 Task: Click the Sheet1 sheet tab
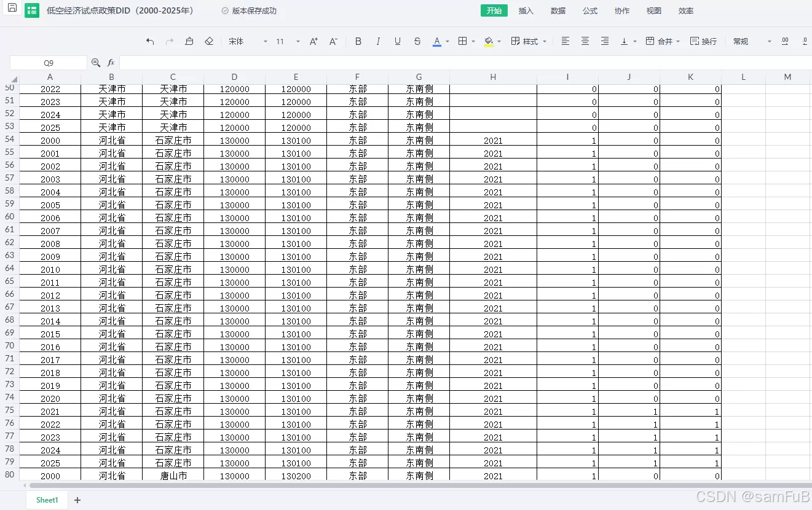click(x=47, y=500)
